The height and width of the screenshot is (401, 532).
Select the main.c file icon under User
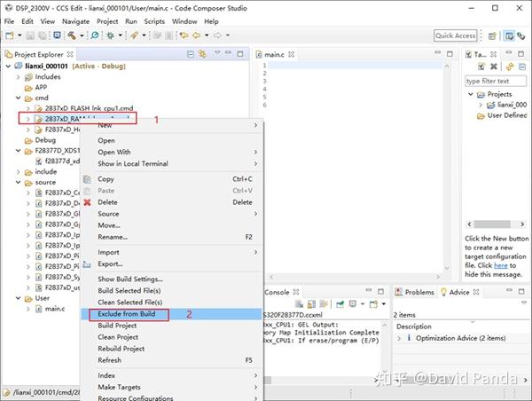coord(39,309)
